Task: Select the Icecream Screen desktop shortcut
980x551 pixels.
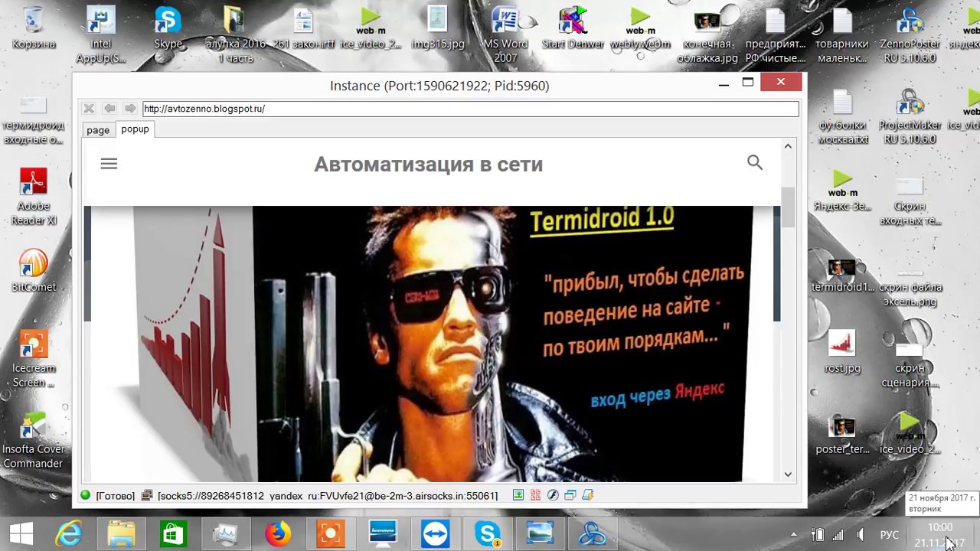Action: 34,360
